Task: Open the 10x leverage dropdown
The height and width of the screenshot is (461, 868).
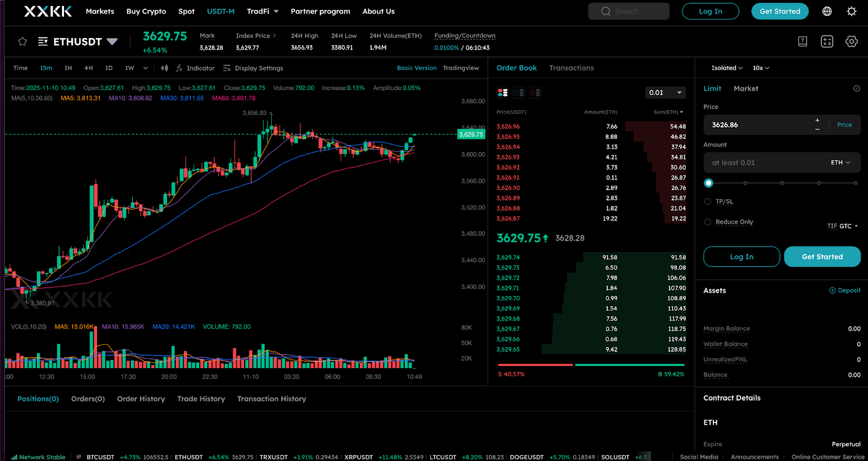Action: click(x=761, y=68)
